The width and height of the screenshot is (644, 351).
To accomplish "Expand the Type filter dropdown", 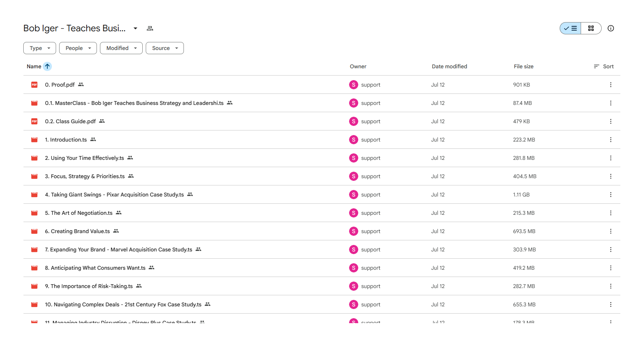I will point(40,48).
